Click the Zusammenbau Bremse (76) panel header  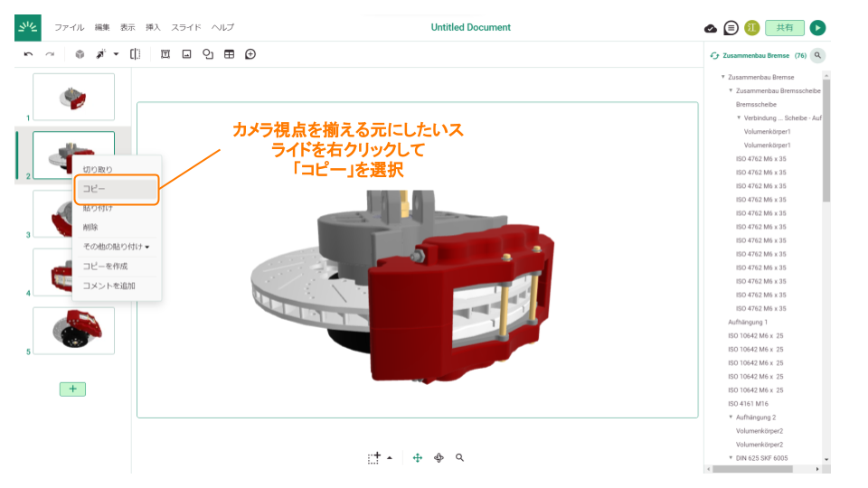point(764,56)
